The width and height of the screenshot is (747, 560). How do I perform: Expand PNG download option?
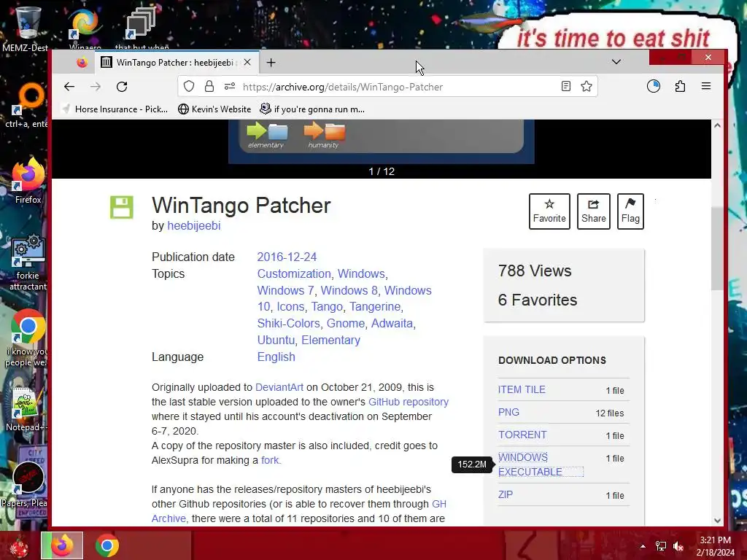[x=508, y=413]
